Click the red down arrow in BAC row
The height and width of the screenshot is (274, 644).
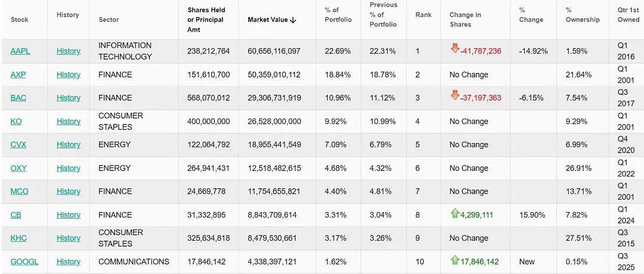[454, 96]
